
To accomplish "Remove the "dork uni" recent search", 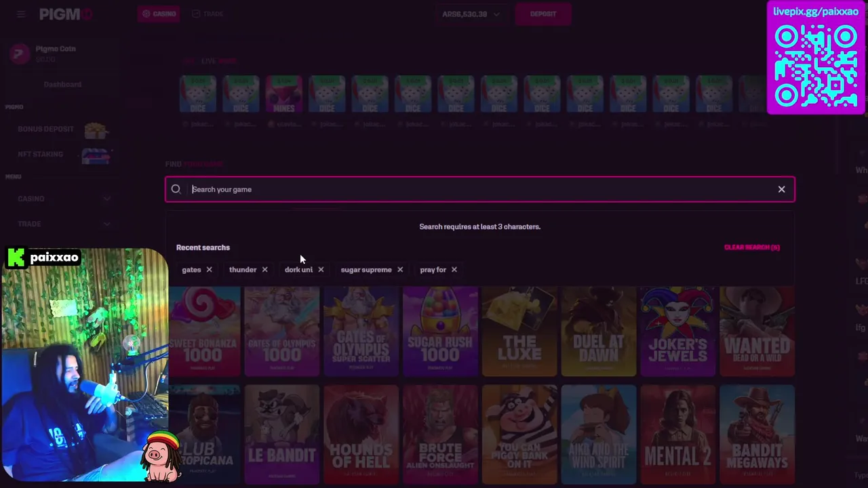I will click(321, 270).
